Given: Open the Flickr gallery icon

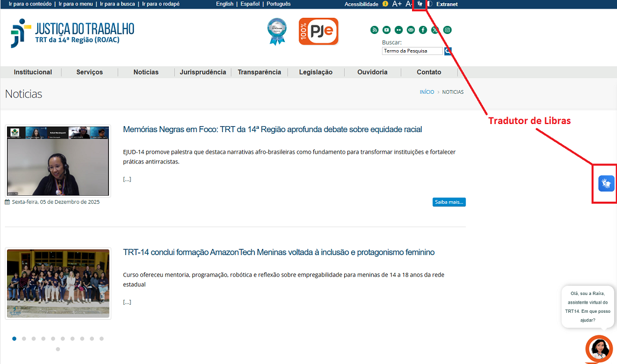Looking at the screenshot, I should 399,30.
